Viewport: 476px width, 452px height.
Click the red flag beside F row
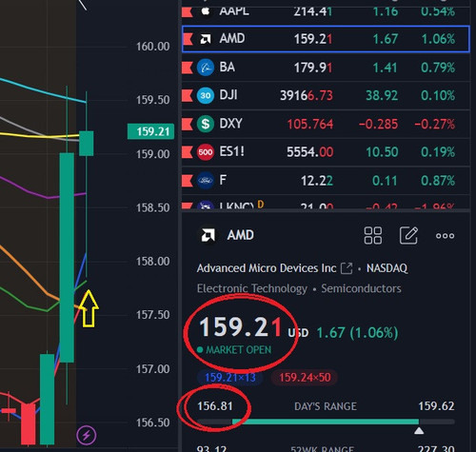(x=188, y=181)
